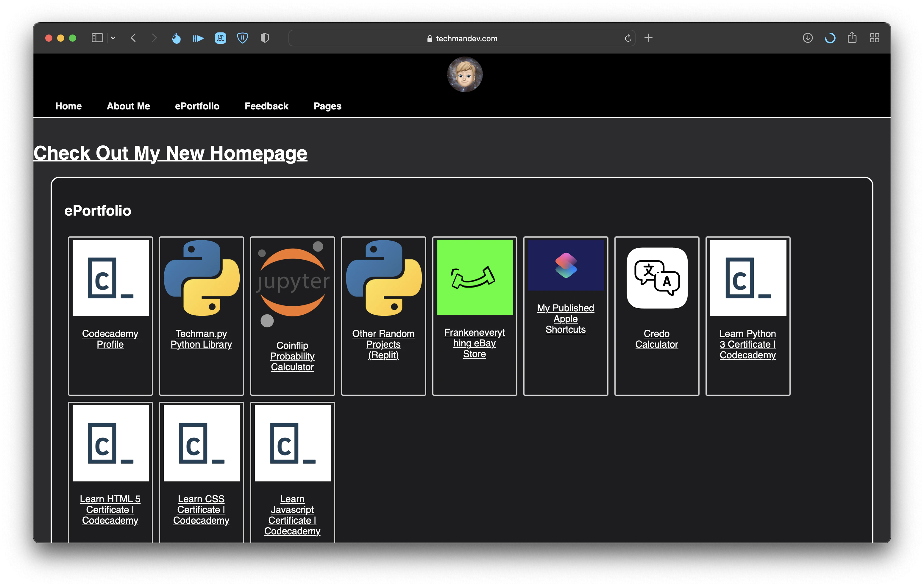This screenshot has width=924, height=587.
Task: Select the Feedback nav item
Action: coord(266,106)
